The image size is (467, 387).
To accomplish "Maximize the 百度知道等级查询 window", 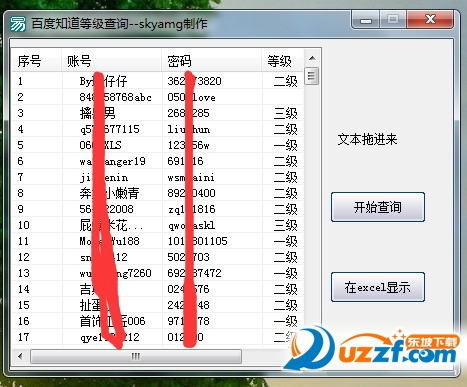I will [x=393, y=20].
